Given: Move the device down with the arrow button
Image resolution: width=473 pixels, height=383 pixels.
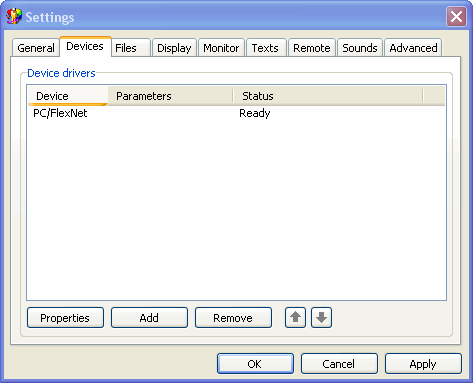Looking at the screenshot, I should pyautogui.click(x=321, y=317).
